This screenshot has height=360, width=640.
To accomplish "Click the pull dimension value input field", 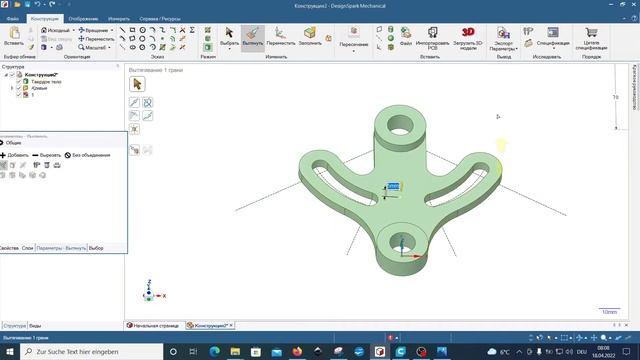I will 393,186.
